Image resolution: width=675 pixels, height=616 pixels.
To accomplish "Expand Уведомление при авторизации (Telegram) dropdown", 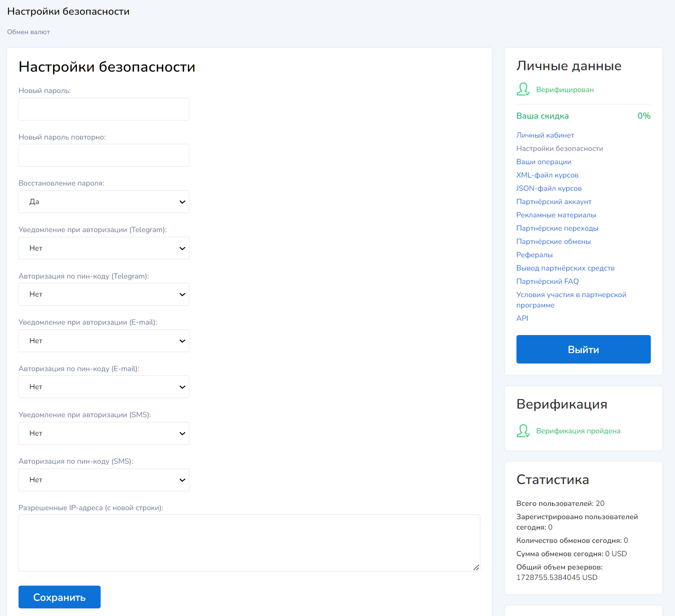I will point(103,248).
